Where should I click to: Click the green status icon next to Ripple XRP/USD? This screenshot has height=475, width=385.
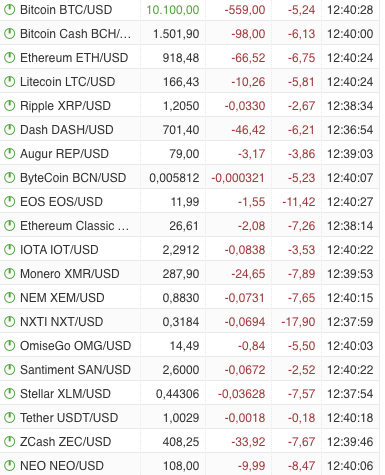pyautogui.click(x=9, y=105)
